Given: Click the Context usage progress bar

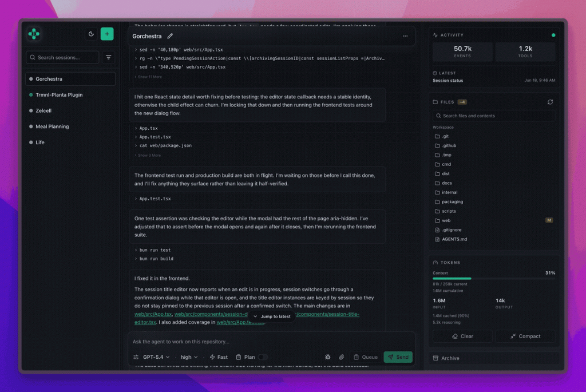Looking at the screenshot, I should 493,278.
